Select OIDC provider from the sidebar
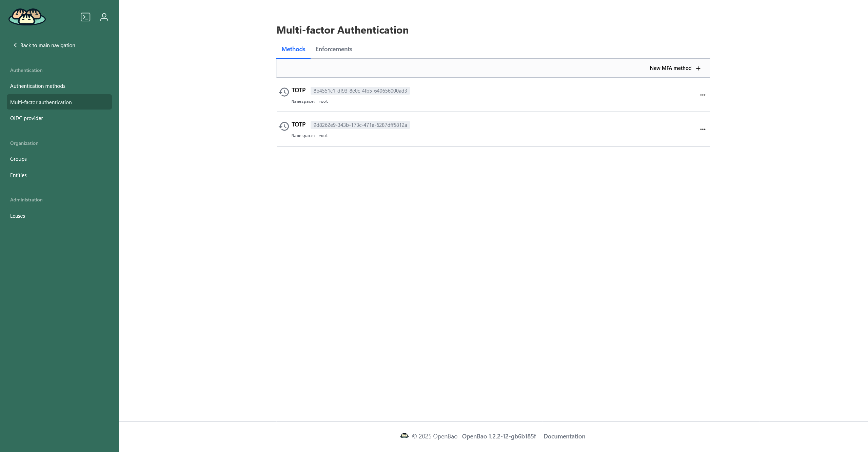Screen dimensions: 868x452 point(26,118)
